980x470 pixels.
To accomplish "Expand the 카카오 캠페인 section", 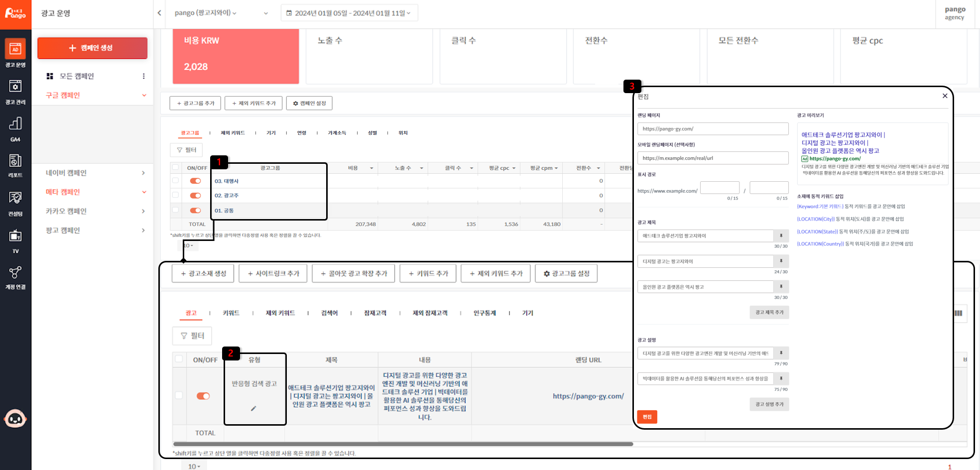I will pos(143,211).
